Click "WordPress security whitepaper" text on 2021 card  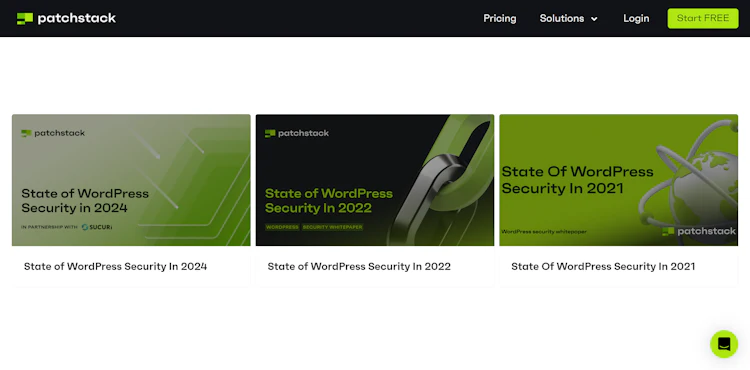pyautogui.click(x=544, y=232)
